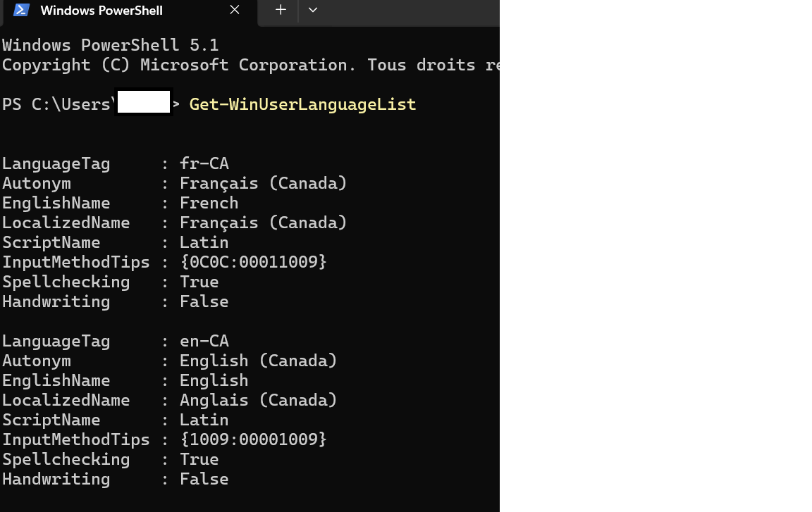Click the PowerShell icon on the tab
Screen dimensions: 812x512
click(x=21, y=10)
